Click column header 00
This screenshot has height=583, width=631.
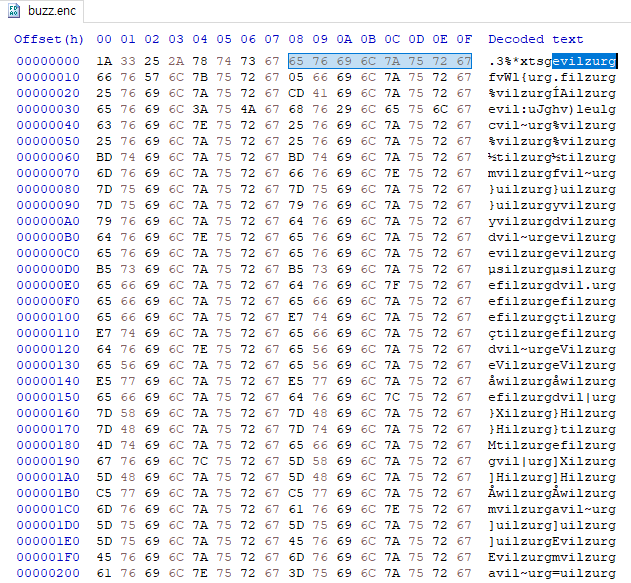tap(104, 39)
